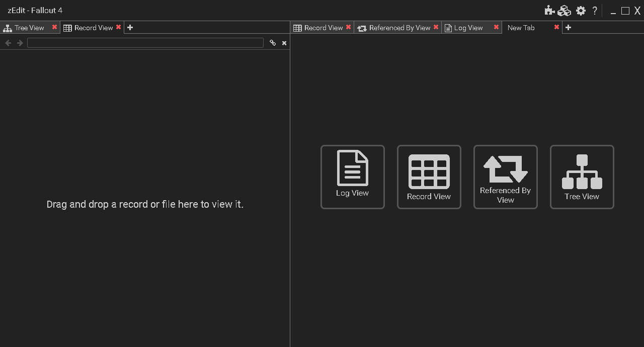Image resolution: width=644 pixels, height=347 pixels.
Task: Select the left pane Record View tab
Action: click(93, 28)
